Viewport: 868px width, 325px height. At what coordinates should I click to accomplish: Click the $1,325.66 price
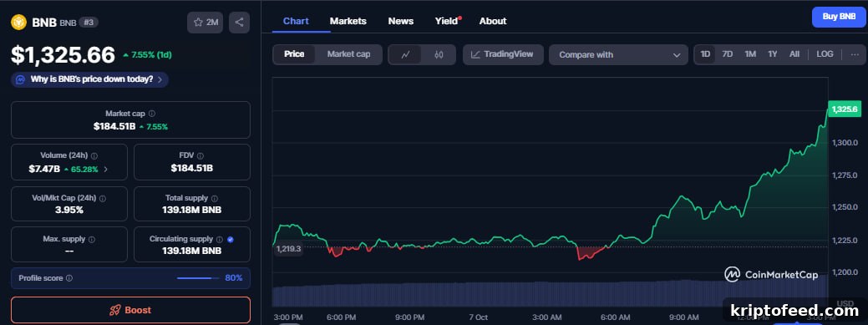tap(63, 55)
